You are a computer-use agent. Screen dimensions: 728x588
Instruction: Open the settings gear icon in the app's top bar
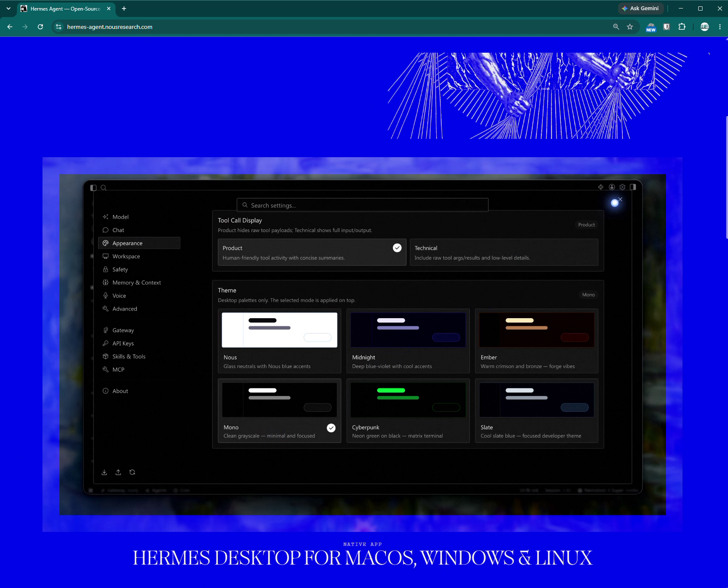click(623, 187)
